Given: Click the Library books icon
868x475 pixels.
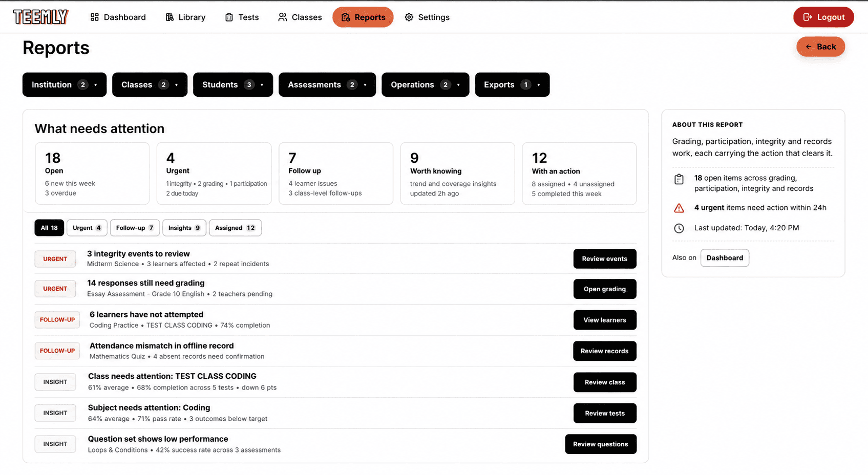Looking at the screenshot, I should (170, 17).
